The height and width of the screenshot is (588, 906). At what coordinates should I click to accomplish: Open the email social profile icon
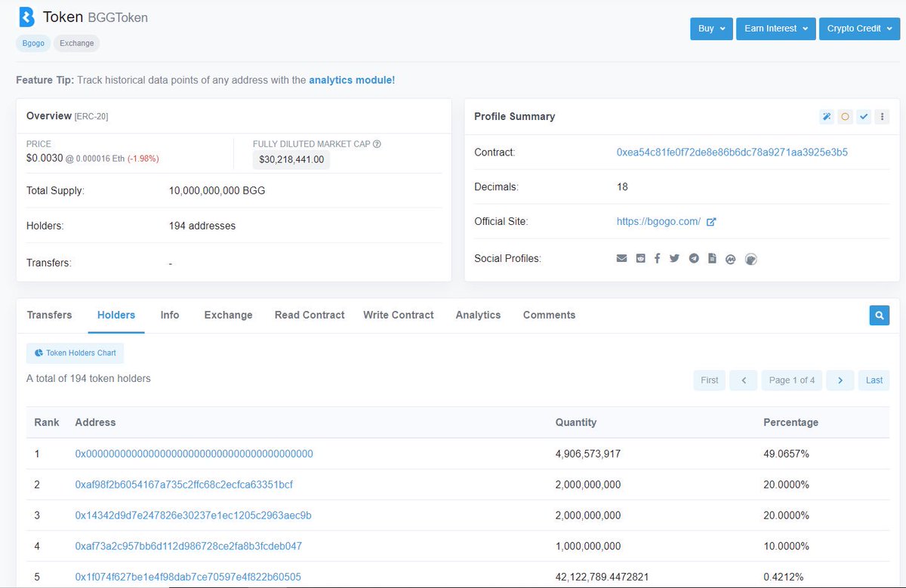coord(621,258)
